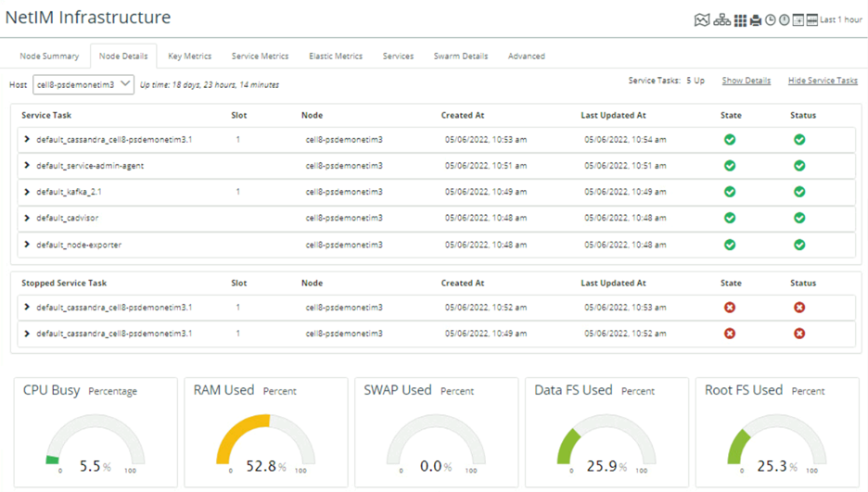Click State check icon for default_service-admin-agent
868x492 pixels.
coord(730,165)
